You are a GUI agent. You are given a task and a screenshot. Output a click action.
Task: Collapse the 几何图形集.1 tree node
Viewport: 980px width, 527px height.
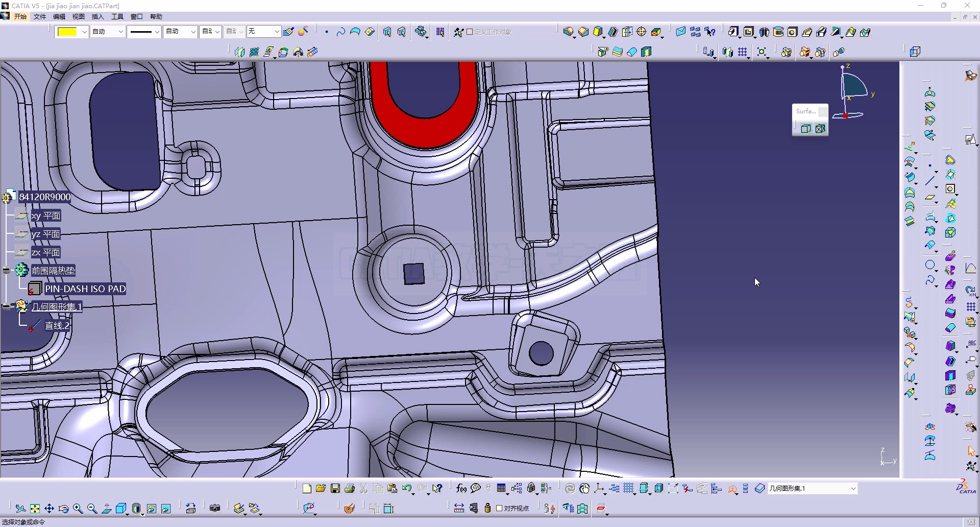point(7,307)
